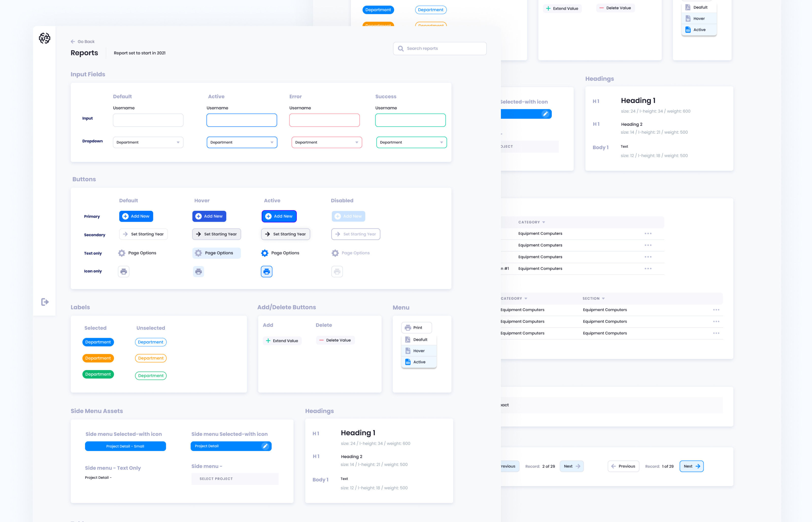Click the pencil edit icon on Project Detail menu
Viewport: 812px width, 522px height.
coord(265,446)
